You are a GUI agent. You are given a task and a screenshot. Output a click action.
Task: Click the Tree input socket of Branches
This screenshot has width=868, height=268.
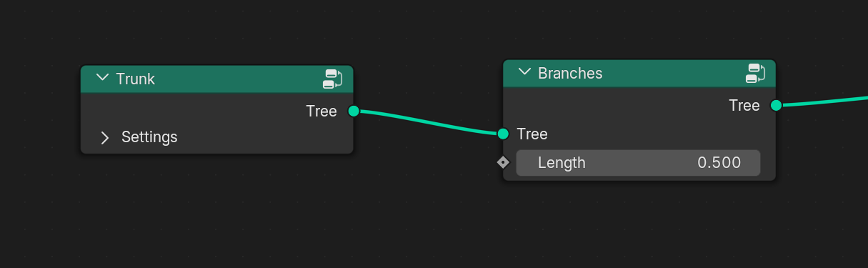(503, 134)
